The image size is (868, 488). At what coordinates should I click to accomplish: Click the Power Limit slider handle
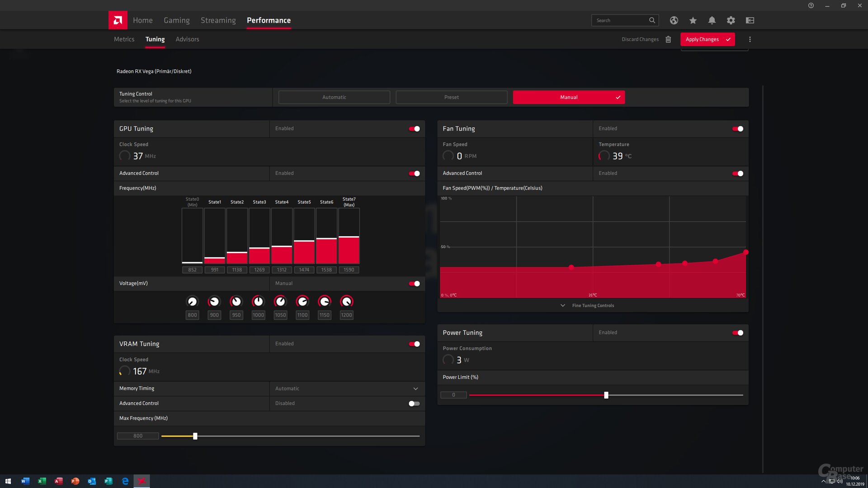(x=606, y=395)
